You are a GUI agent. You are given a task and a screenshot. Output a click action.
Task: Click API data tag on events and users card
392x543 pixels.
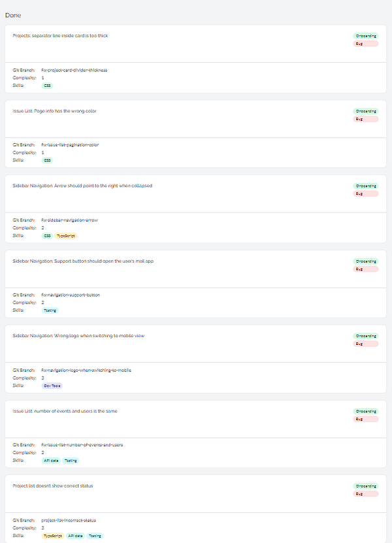point(51,461)
